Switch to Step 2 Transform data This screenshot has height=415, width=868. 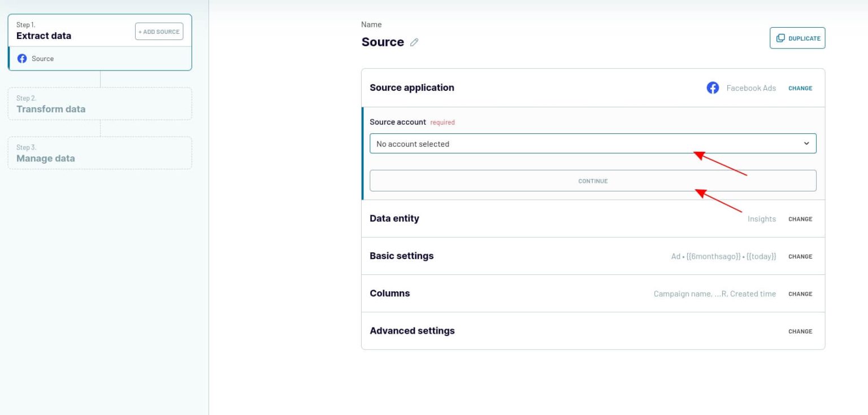click(100, 103)
